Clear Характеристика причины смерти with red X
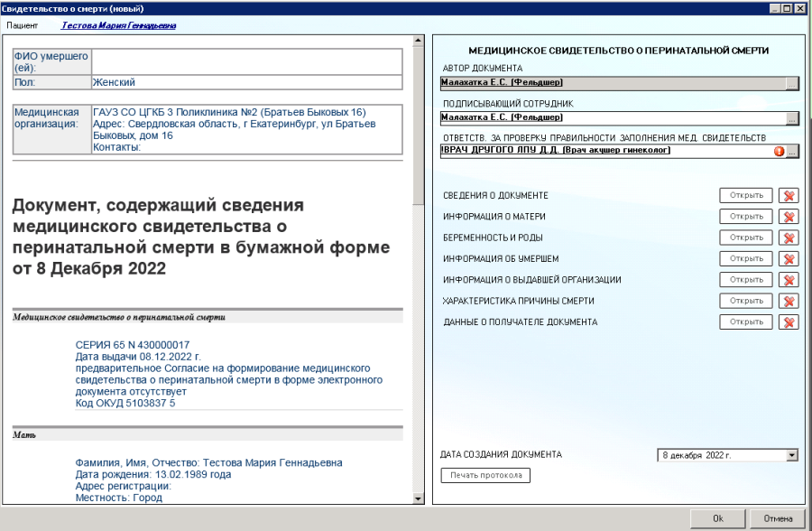The height and width of the screenshot is (531, 812). [x=789, y=302]
